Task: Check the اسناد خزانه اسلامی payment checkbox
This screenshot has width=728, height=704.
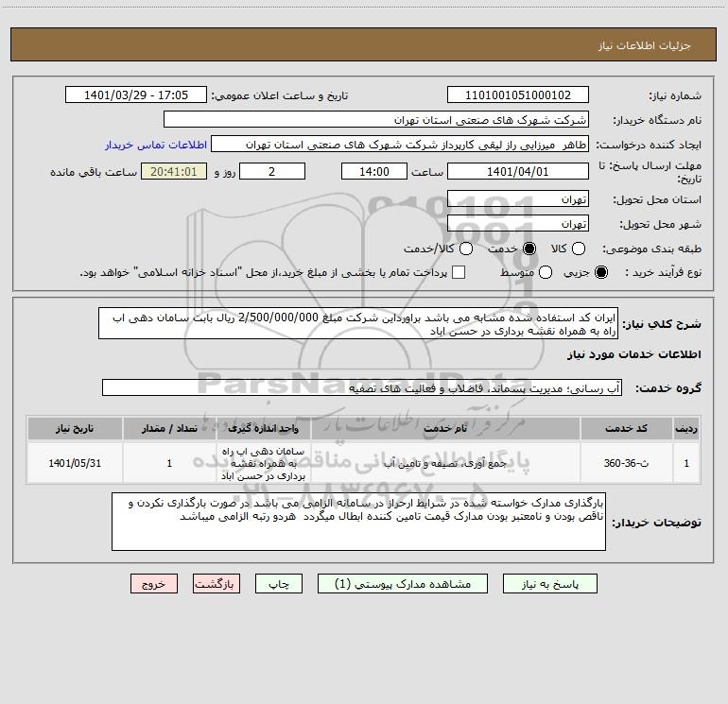Action: [x=459, y=272]
